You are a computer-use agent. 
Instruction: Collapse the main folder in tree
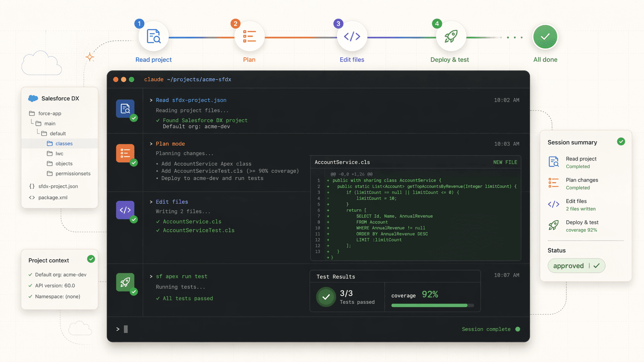click(x=50, y=123)
